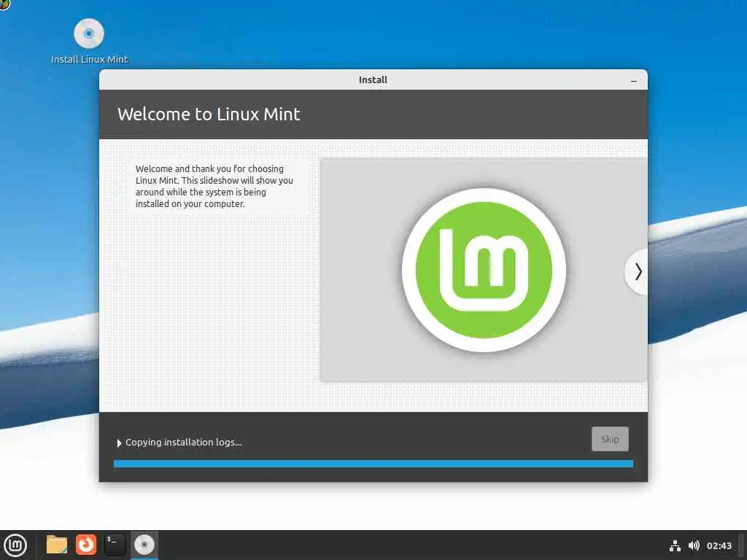Advance slideshow with the right chevron arrow

coord(638,272)
